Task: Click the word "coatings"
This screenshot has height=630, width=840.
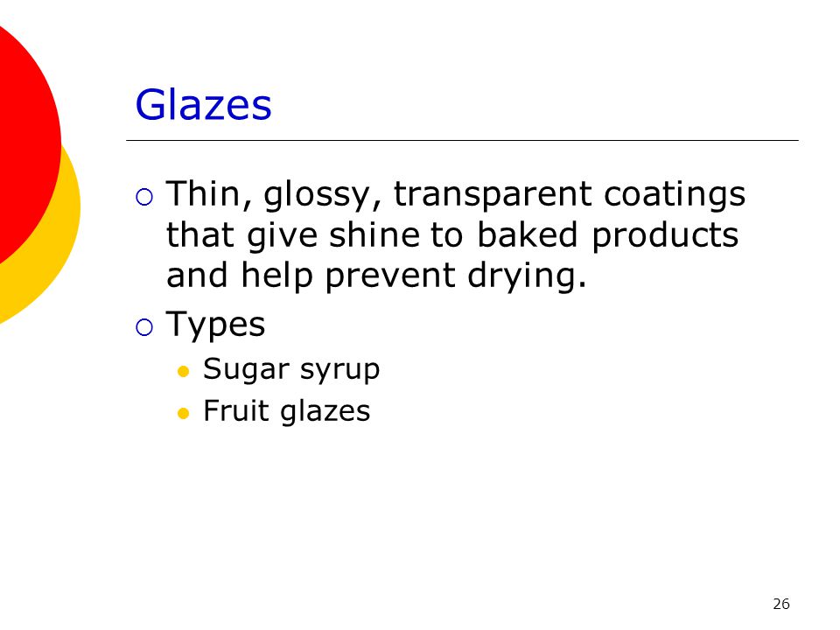Action: (675, 194)
